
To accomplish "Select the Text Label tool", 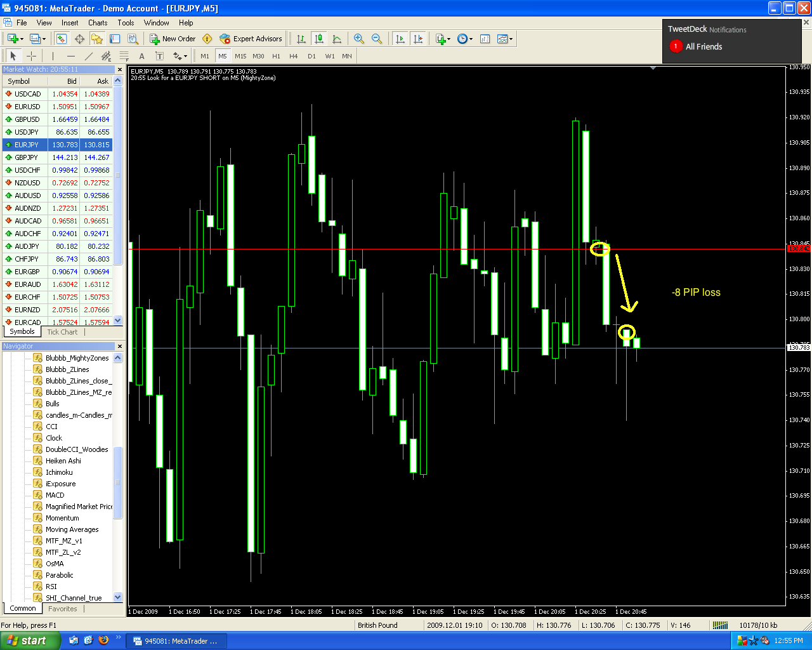I will [160, 56].
